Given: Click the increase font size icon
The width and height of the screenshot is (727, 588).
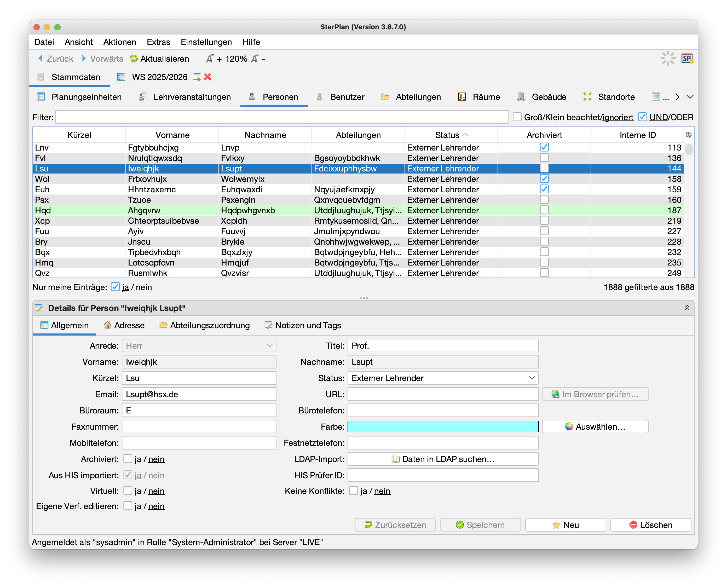Looking at the screenshot, I should point(210,59).
